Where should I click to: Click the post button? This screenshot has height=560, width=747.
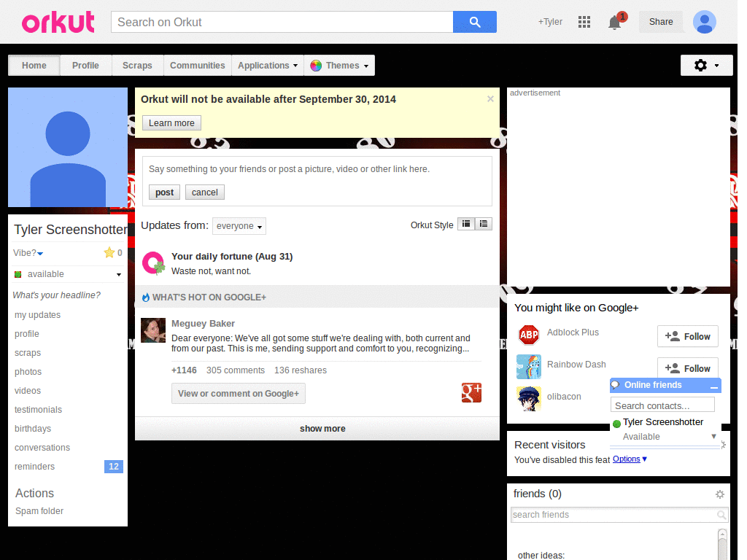pos(164,192)
